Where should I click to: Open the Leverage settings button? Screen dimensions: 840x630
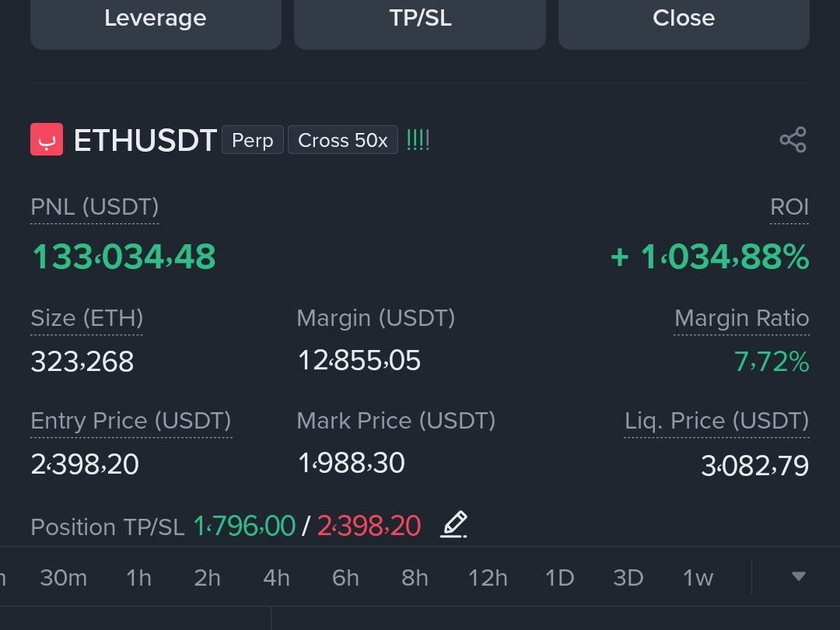156,22
